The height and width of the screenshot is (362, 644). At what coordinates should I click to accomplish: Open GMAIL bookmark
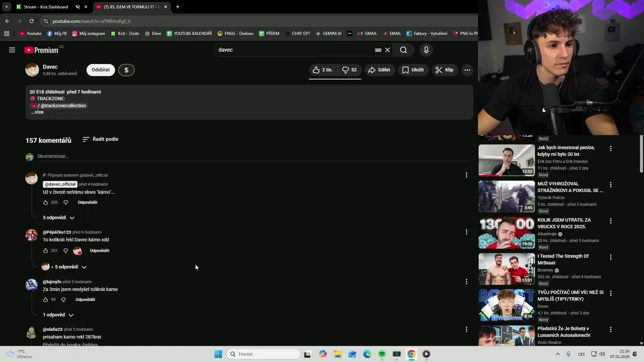point(367,34)
